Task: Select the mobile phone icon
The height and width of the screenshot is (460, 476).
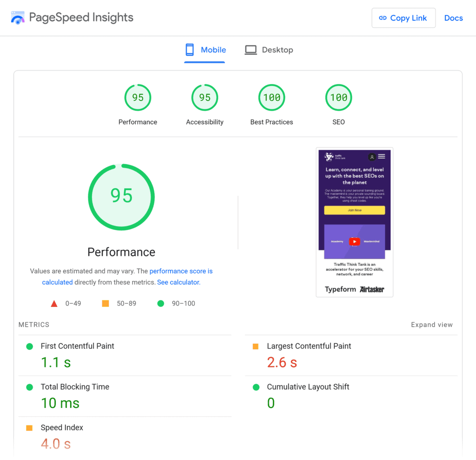Action: click(x=189, y=49)
